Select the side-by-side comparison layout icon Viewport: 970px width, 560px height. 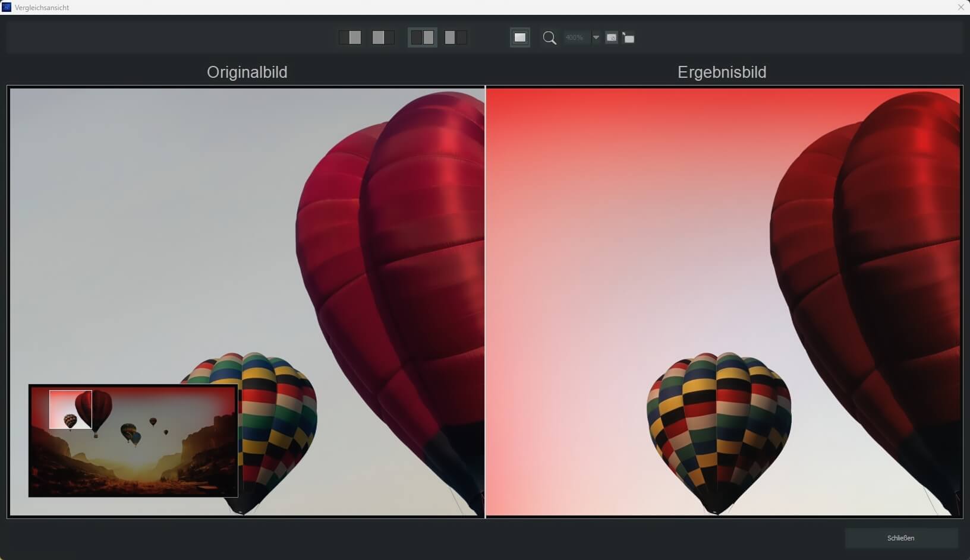[423, 37]
